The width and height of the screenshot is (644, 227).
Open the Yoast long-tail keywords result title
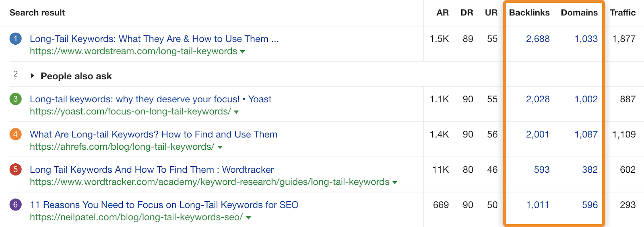coord(151,99)
